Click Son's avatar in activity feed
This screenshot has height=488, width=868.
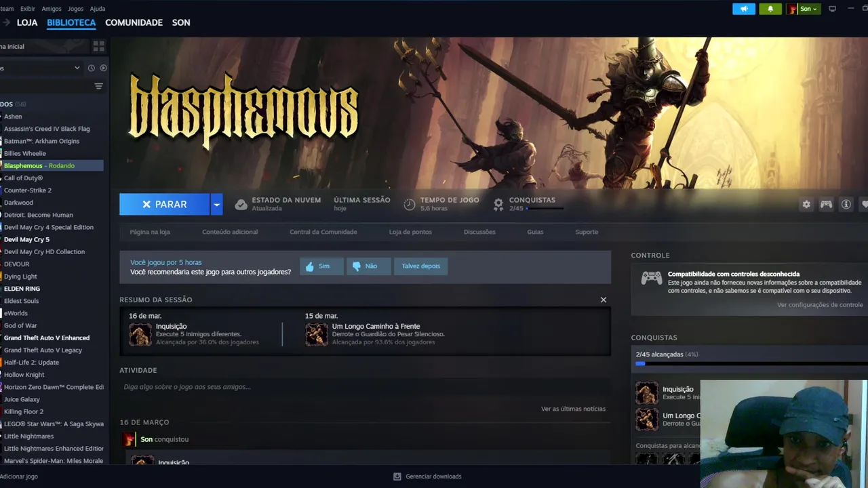129,439
